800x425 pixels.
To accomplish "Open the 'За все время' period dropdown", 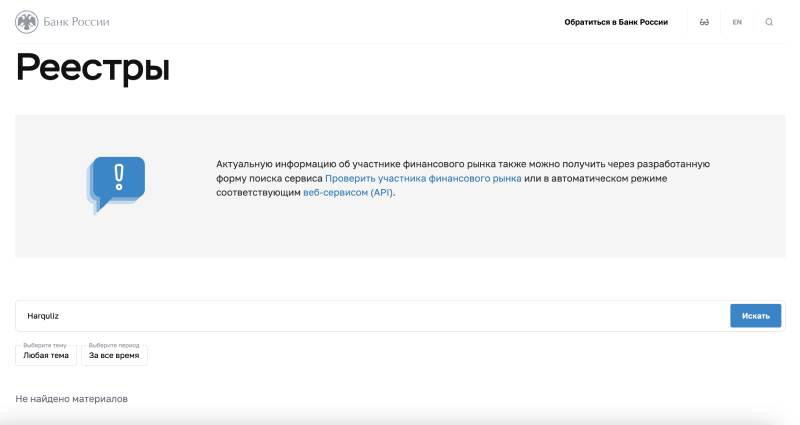I will pos(114,355).
